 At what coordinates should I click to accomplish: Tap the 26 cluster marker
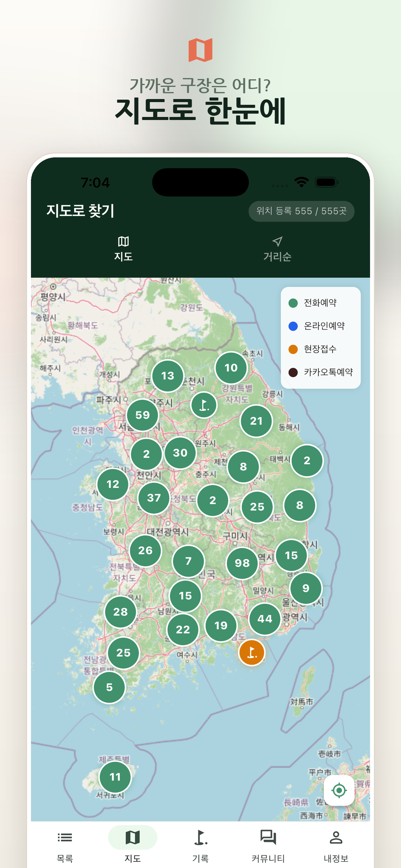pyautogui.click(x=146, y=550)
